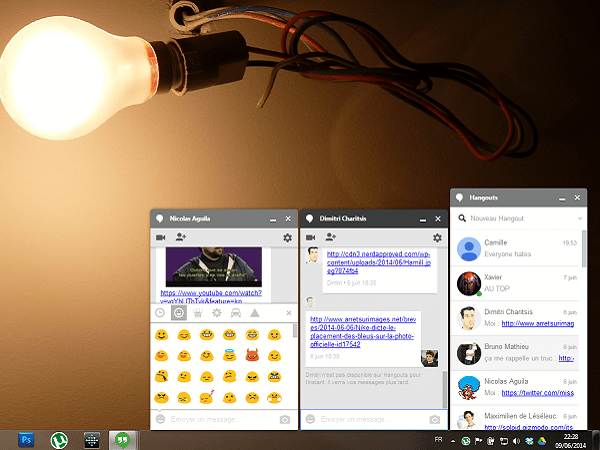The image size is (600, 450).
Task: Attach photo in Nicolas Aguila message box
Action: tap(285, 419)
